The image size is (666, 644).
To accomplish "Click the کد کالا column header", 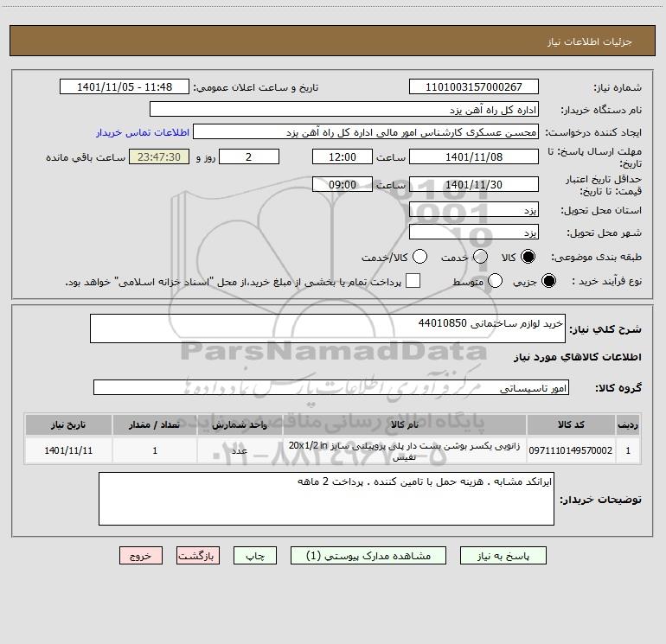I will 571,424.
